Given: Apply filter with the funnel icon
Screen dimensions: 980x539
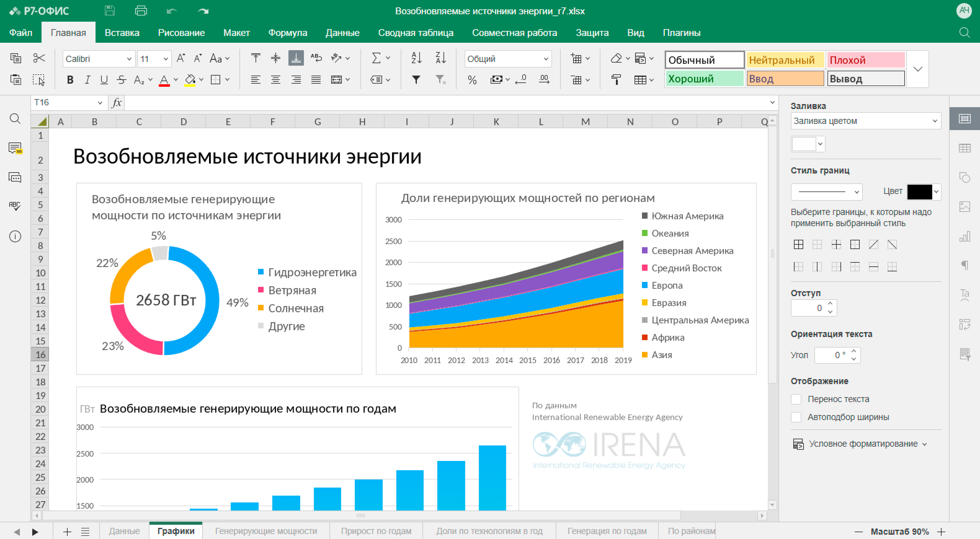Looking at the screenshot, I should [x=416, y=80].
